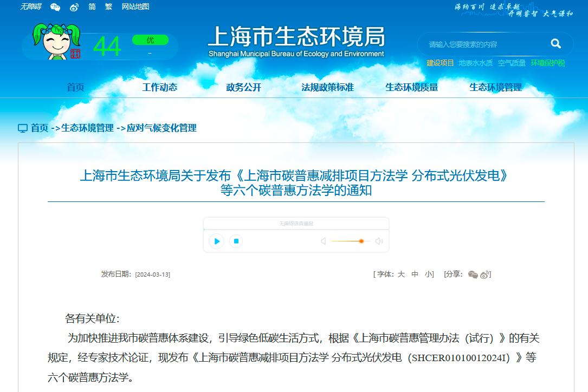Open the 首页 navigation menu item
The image size is (588, 392).
click(x=75, y=87)
